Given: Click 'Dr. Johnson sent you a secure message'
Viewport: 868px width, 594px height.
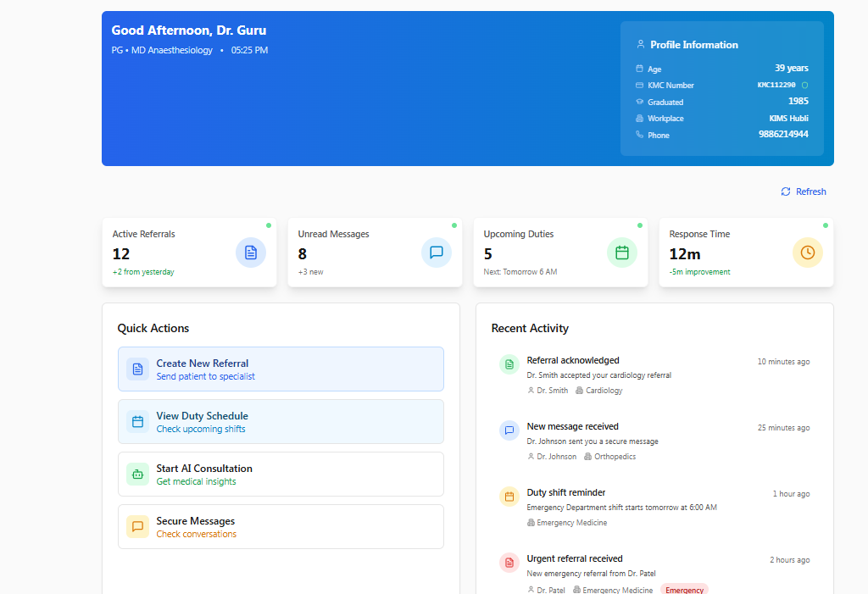Looking at the screenshot, I should tap(593, 441).
